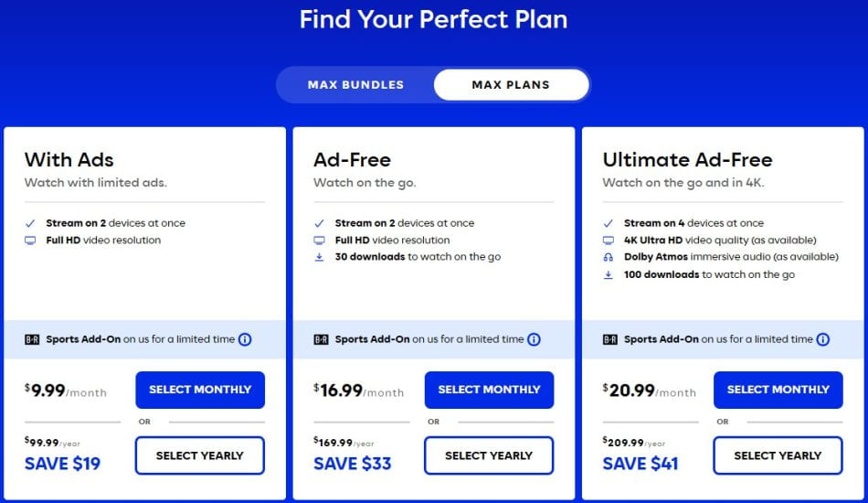The image size is (868, 503).
Task: Choose yearly billing for With Ads plan
Action: pos(200,455)
